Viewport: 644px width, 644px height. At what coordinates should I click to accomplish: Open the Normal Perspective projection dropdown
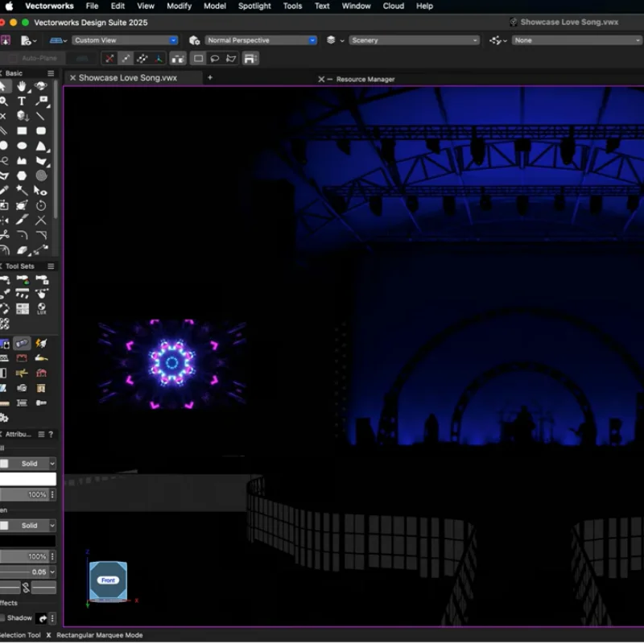tap(258, 39)
